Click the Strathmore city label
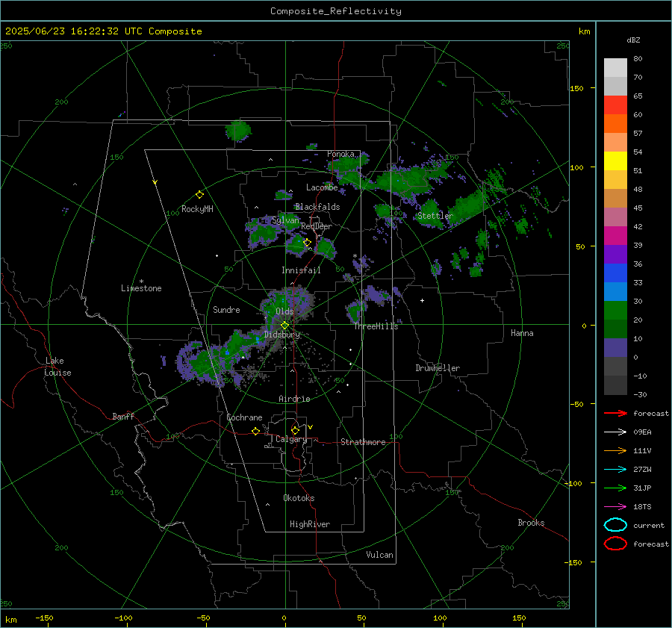This screenshot has width=672, height=628. tap(364, 442)
